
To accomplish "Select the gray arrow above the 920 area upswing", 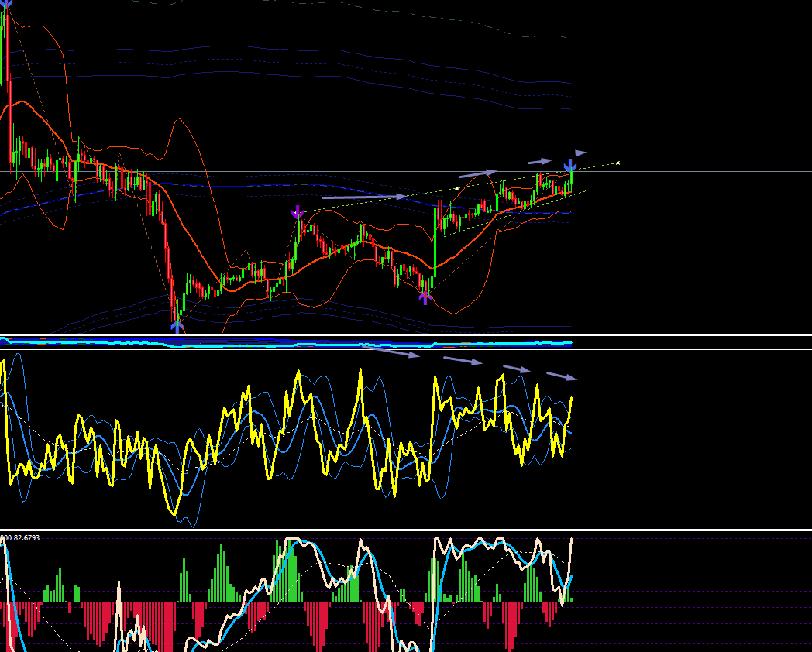I will pyautogui.click(x=478, y=173).
